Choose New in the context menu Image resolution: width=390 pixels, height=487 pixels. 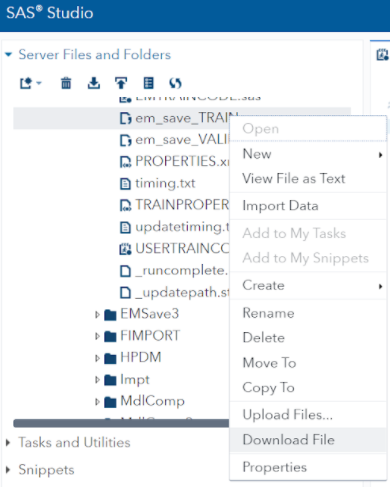coord(308,154)
